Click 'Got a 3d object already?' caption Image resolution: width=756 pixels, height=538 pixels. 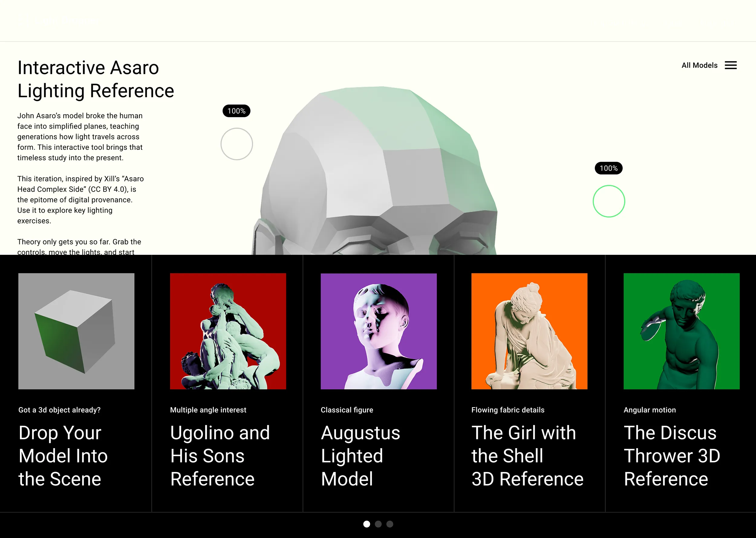click(60, 410)
